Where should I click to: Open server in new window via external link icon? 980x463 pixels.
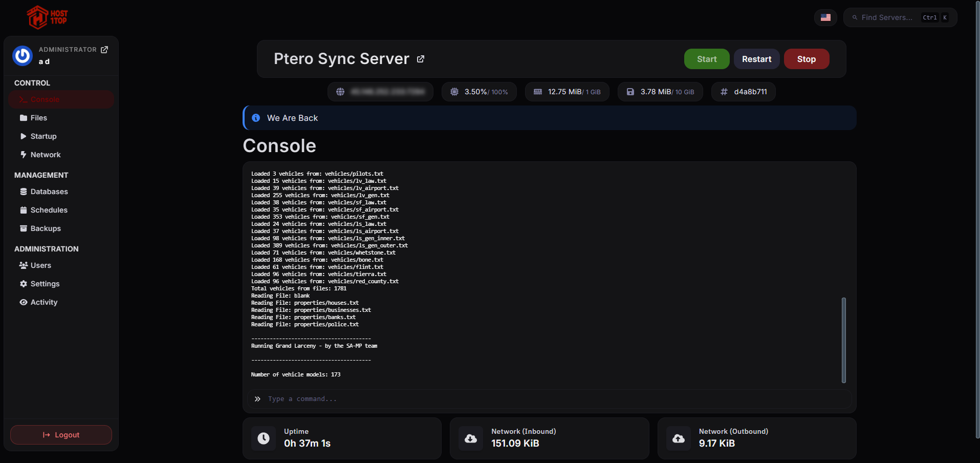click(x=420, y=59)
